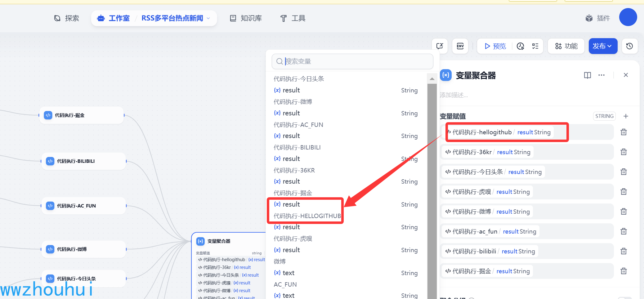Click the panel 代码执行-虎嗅 variable row
Viewport: 644px width, 299px height.
click(x=527, y=192)
